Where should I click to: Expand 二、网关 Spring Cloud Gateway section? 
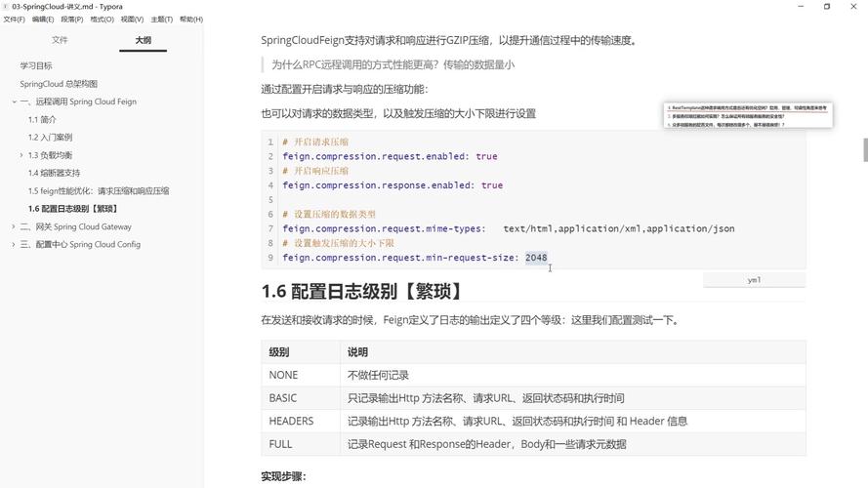coord(14,226)
